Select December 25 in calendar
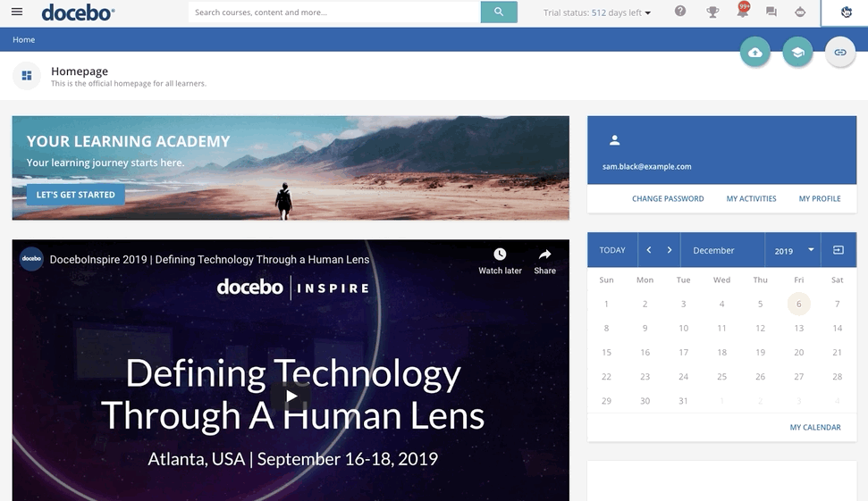 tap(722, 377)
